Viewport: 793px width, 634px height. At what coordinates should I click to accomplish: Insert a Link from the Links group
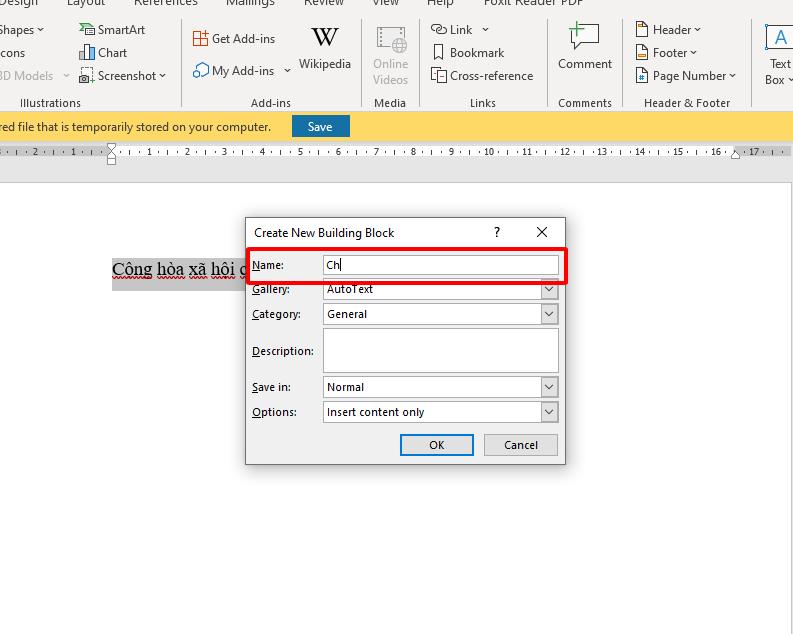click(452, 30)
